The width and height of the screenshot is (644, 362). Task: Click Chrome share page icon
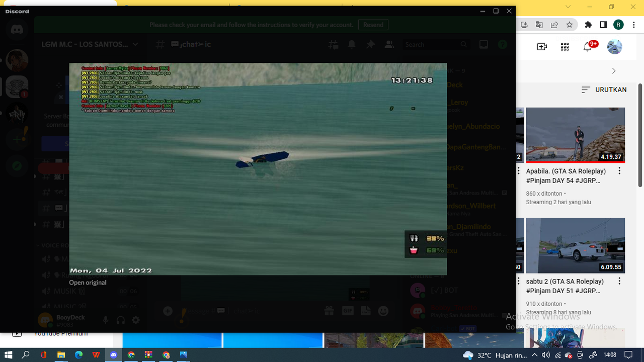pyautogui.click(x=554, y=25)
